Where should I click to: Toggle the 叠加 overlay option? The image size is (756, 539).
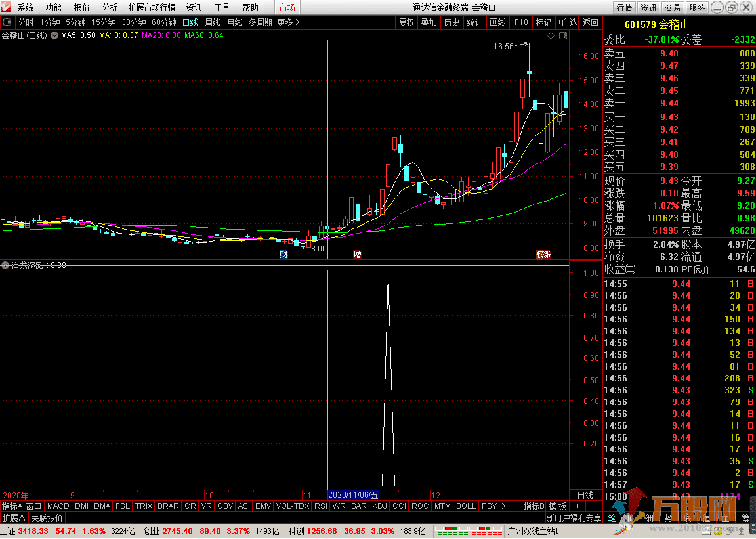tap(429, 22)
